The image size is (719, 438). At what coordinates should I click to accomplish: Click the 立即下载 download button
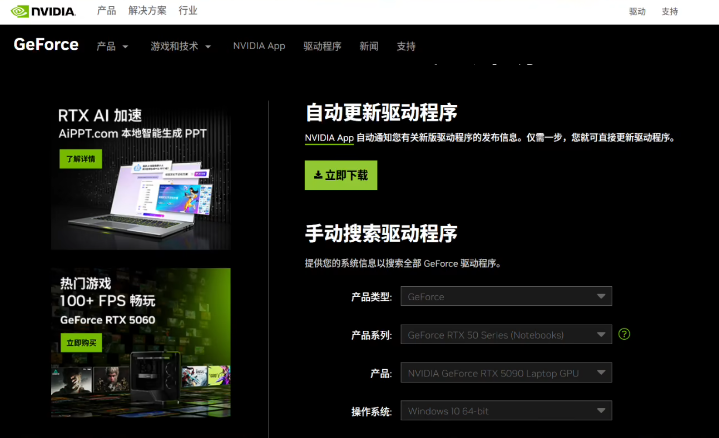341,175
